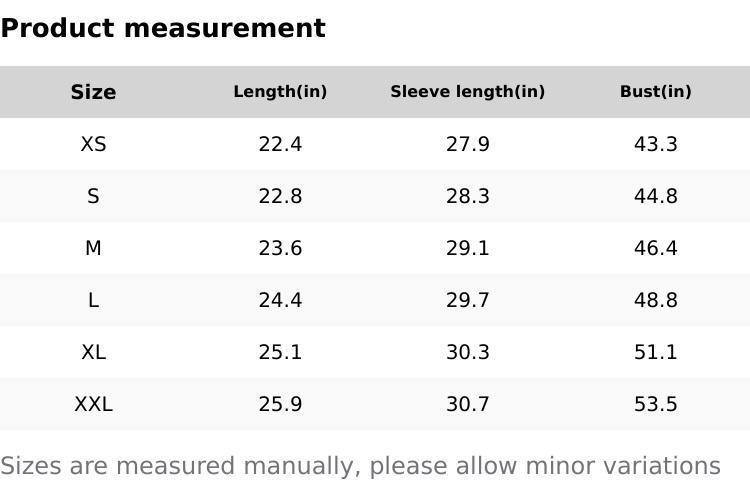Viewport: 750px width, 502px height.
Task: Click the XS size row label
Action: coord(93,144)
